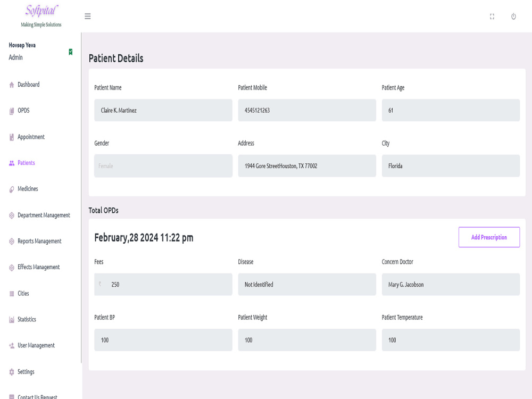Click Patient Temperature field
Image resolution: width=532 pixels, height=399 pixels.
point(451,340)
